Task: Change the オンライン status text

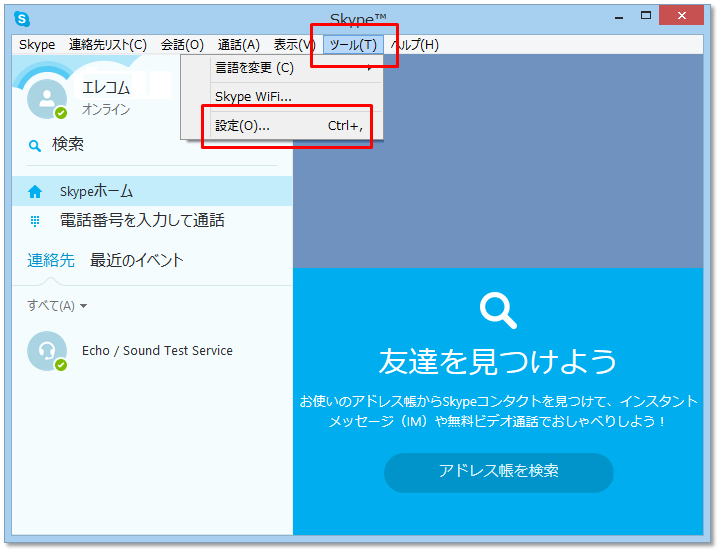Action: (x=106, y=109)
